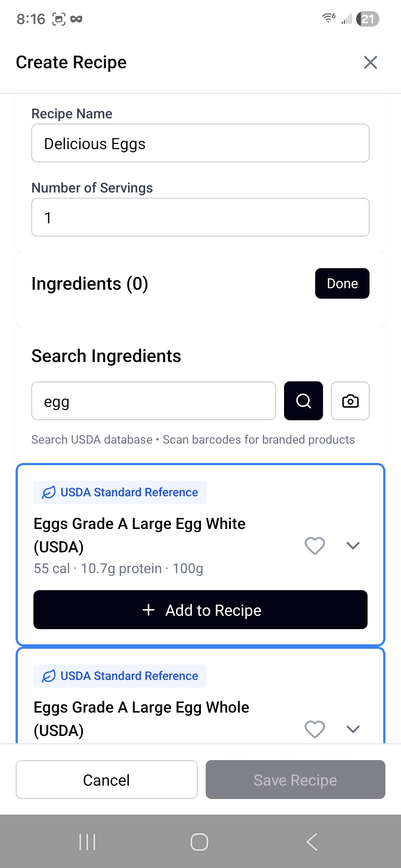This screenshot has width=401, height=868.
Task: Favorite Egg White with heart icon
Action: pos(314,545)
